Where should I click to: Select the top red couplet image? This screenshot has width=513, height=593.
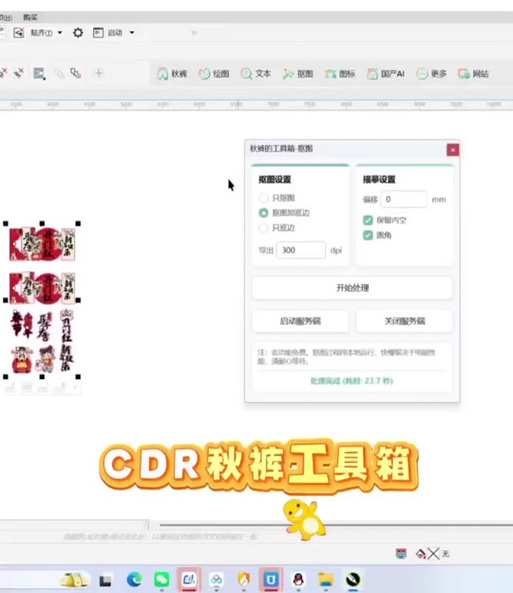pyautogui.click(x=42, y=244)
